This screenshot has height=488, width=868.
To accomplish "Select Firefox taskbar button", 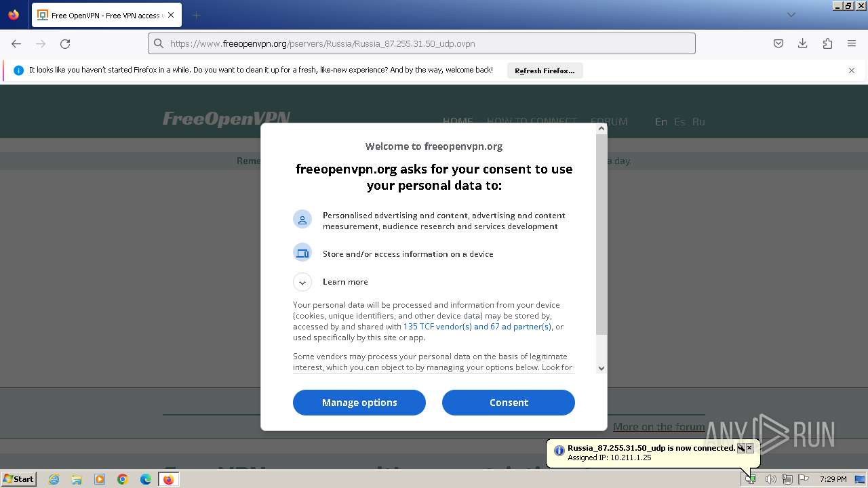I will (168, 479).
